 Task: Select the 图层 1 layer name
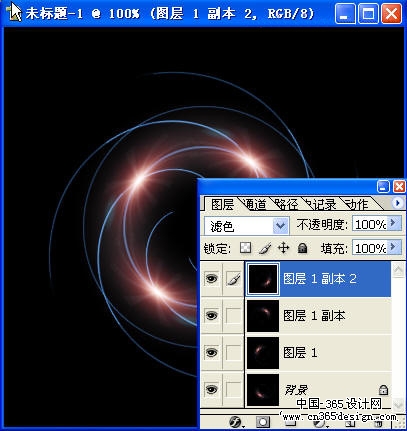pos(300,352)
